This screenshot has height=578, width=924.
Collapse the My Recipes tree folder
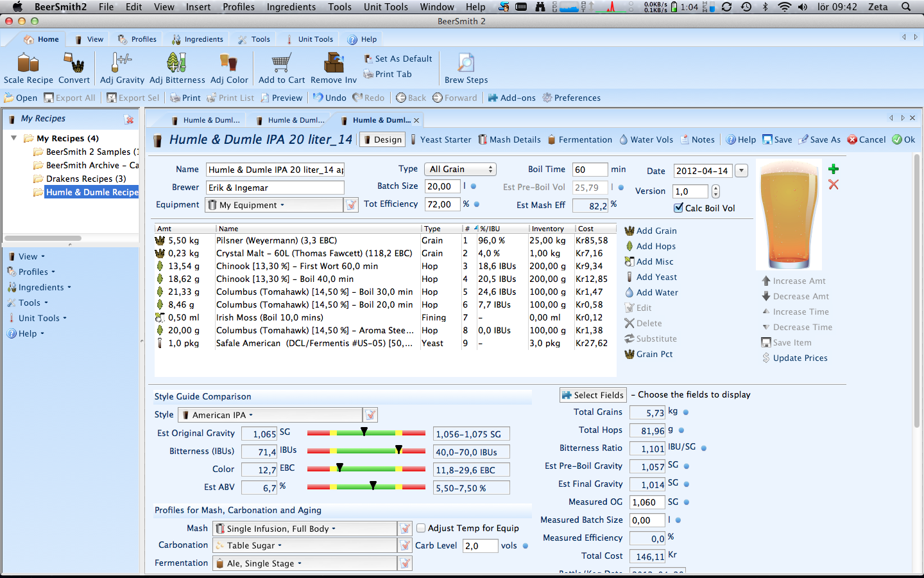pyautogui.click(x=14, y=138)
